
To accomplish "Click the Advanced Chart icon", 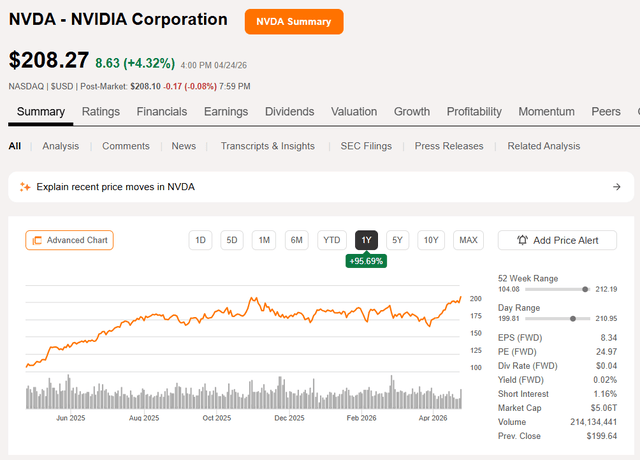I will click(37, 240).
